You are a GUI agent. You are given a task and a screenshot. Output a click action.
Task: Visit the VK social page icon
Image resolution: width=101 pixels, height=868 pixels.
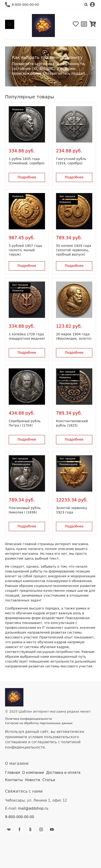coord(9,829)
